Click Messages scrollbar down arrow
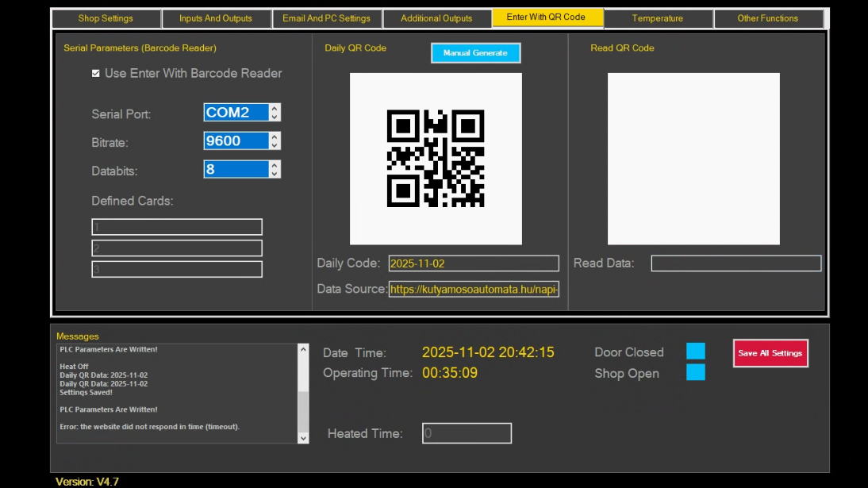Screen dimensions: 868x488 tap(303, 438)
